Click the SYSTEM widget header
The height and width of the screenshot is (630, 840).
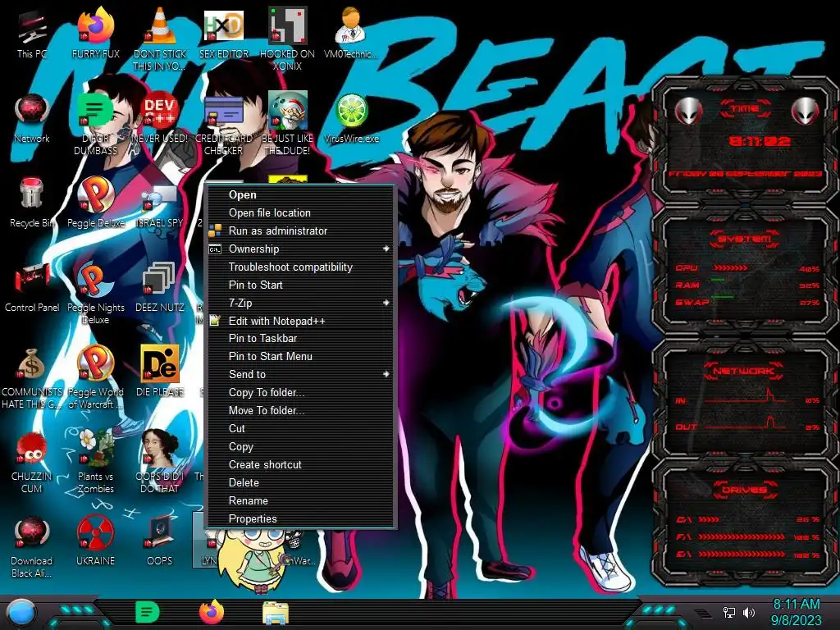pos(744,239)
